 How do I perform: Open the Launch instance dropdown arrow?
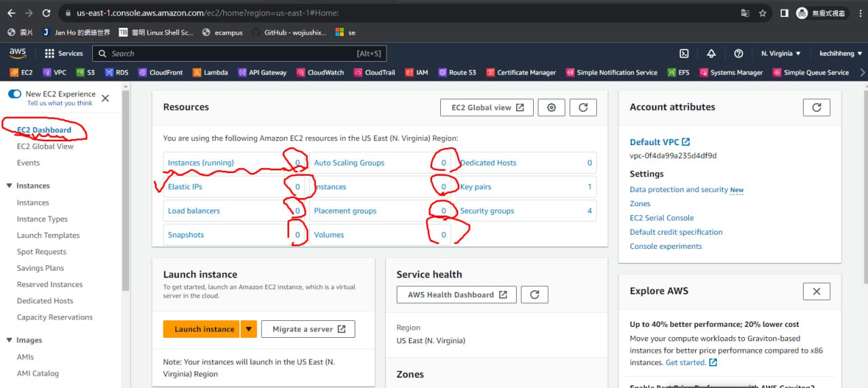point(249,329)
